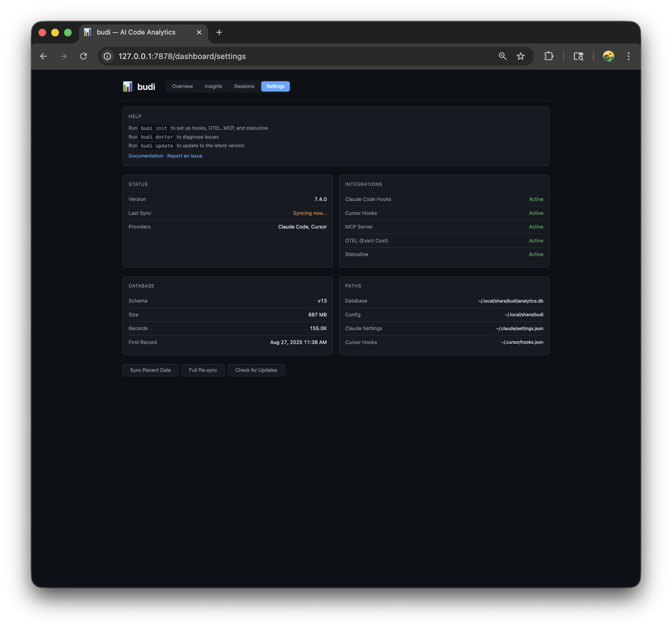Open a new browser tab
Screen dimensions: 672x629
coord(219,33)
